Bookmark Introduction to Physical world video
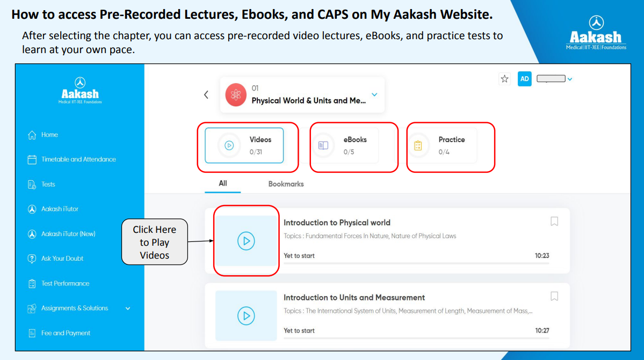The image size is (644, 360). click(554, 222)
